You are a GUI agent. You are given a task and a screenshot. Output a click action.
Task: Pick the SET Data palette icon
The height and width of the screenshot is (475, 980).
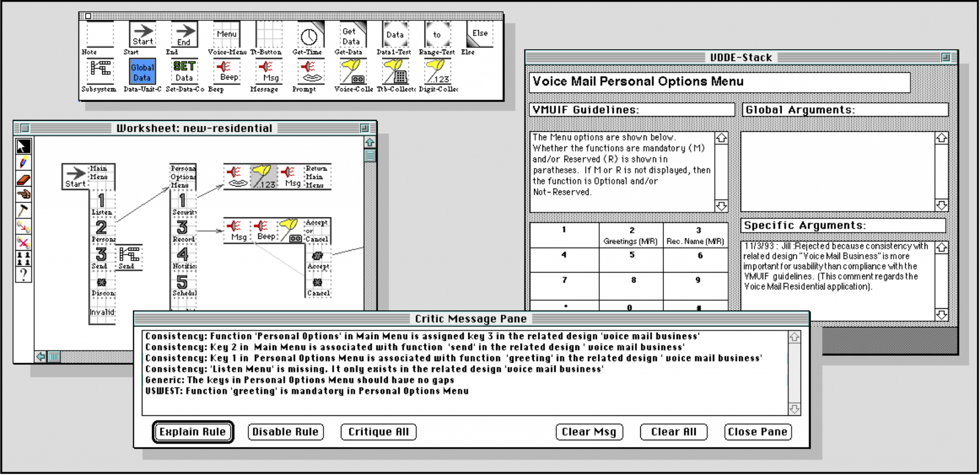click(x=184, y=71)
